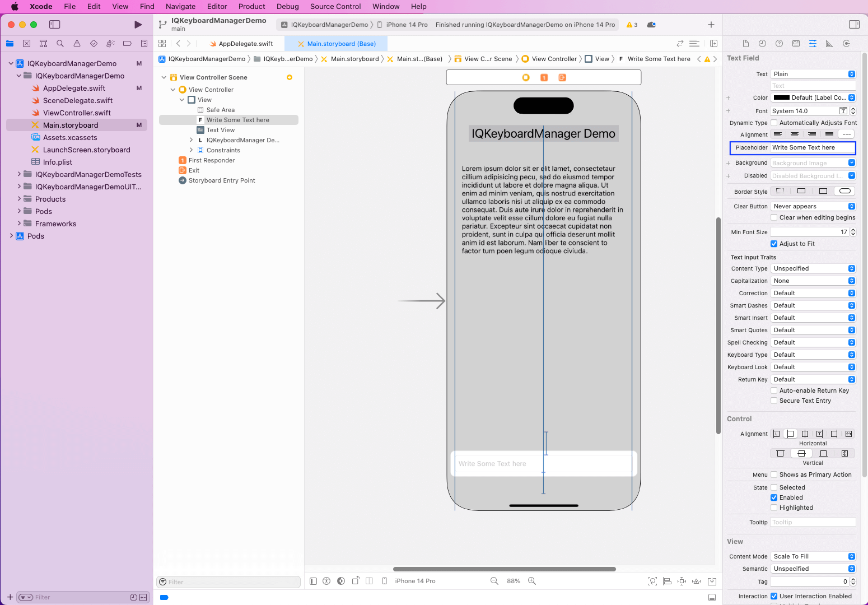Open the Content Mode dropdown

(813, 556)
